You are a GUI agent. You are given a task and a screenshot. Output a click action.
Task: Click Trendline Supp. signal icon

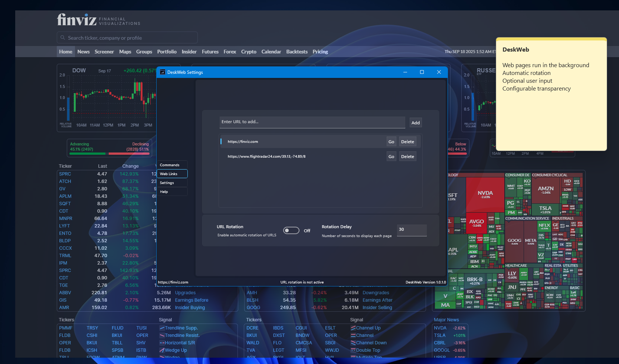(162, 328)
